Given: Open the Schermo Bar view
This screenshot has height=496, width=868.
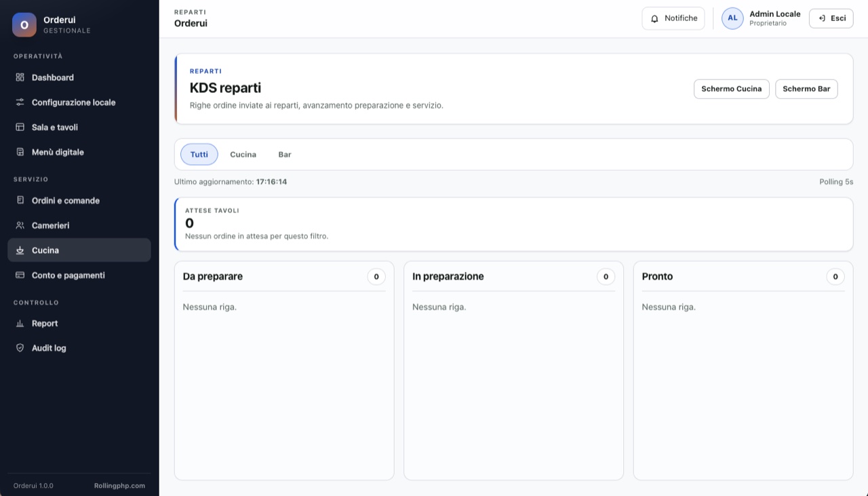Looking at the screenshot, I should coord(806,89).
